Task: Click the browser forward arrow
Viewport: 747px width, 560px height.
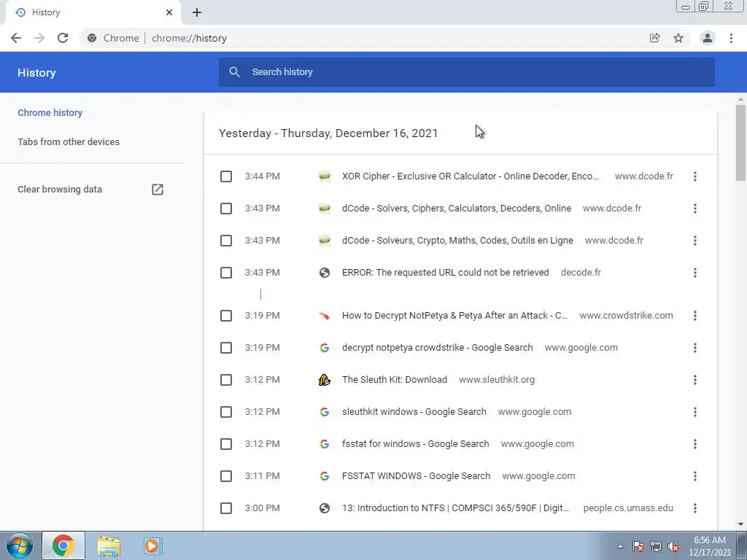Action: [x=39, y=38]
